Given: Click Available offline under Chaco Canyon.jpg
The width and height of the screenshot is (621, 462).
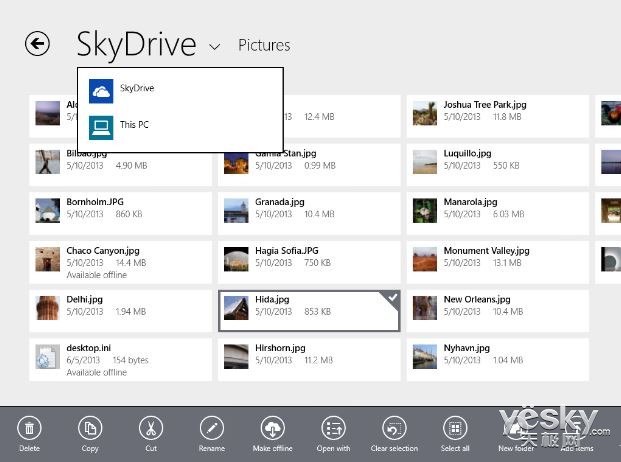Looking at the screenshot, I should [x=97, y=275].
